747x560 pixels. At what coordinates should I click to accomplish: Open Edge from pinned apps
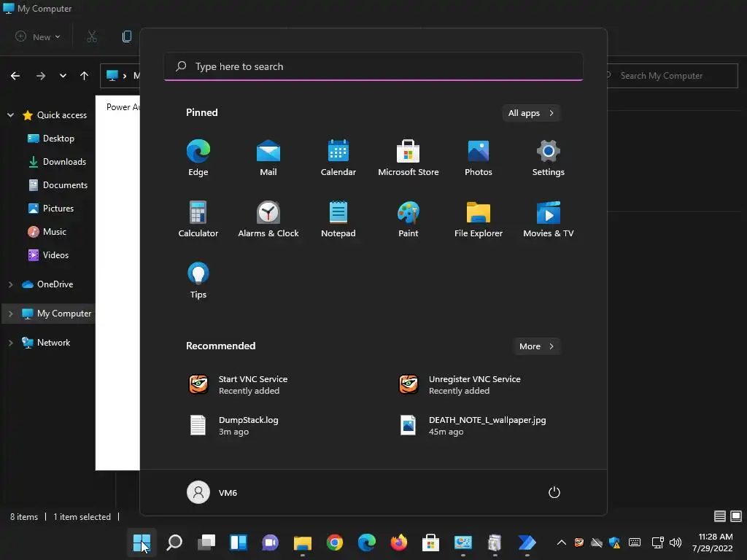tap(198, 157)
